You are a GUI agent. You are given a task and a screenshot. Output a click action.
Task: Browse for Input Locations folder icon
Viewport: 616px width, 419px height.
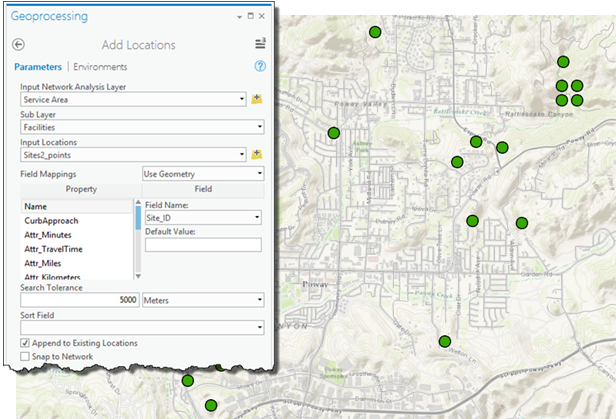257,154
